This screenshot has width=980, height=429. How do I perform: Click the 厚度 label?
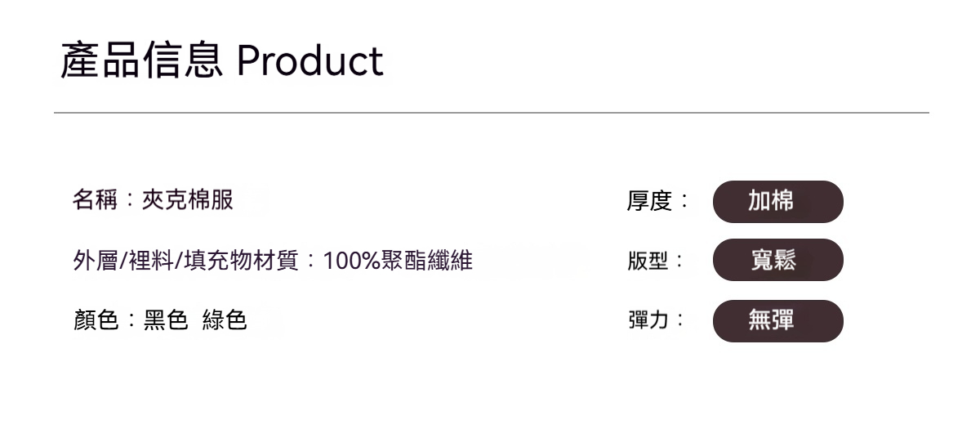(648, 201)
